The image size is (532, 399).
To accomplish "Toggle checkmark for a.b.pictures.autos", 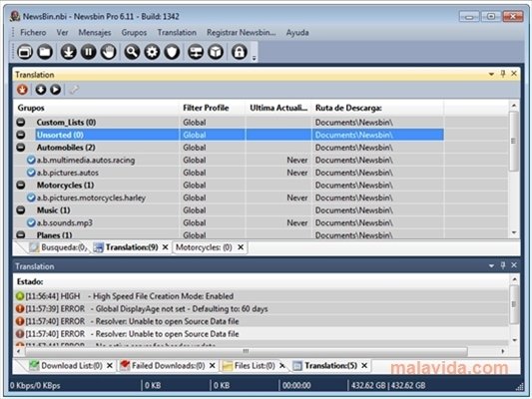I will 31,173.
